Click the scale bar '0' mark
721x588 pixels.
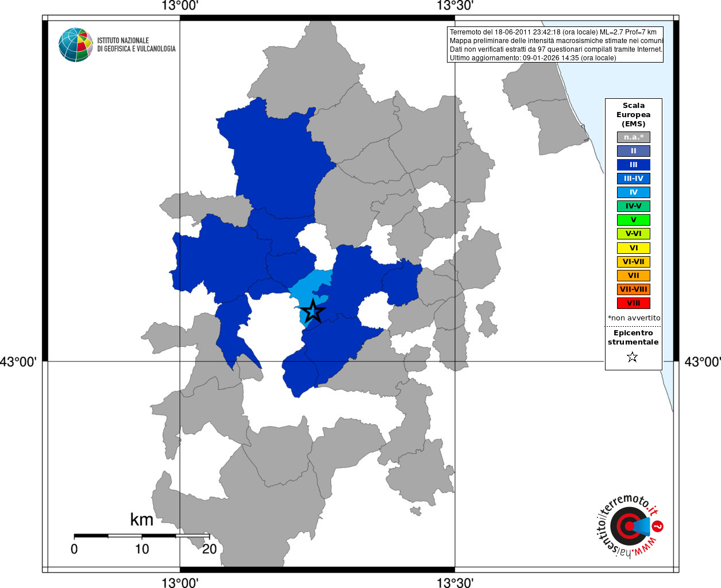tap(74, 549)
